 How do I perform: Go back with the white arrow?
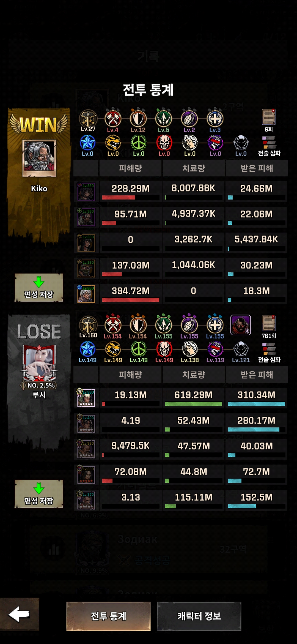click(x=19, y=614)
